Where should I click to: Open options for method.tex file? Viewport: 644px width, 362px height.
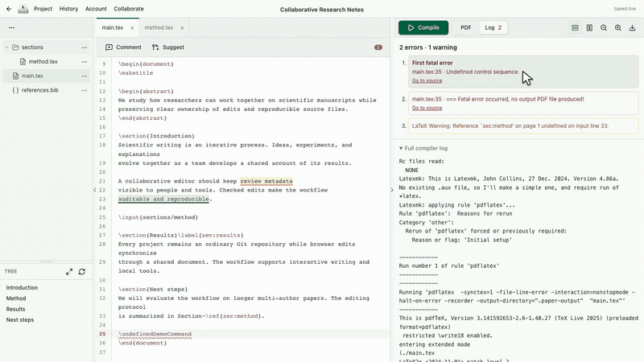point(85,62)
